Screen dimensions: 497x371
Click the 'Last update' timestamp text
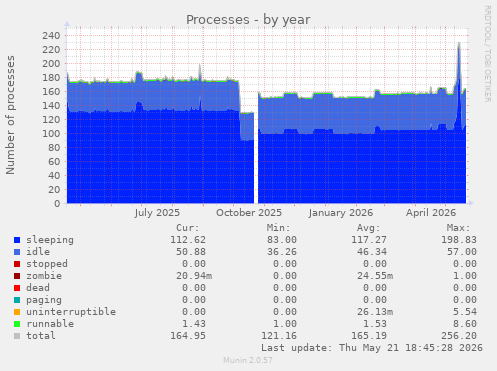tap(372, 348)
